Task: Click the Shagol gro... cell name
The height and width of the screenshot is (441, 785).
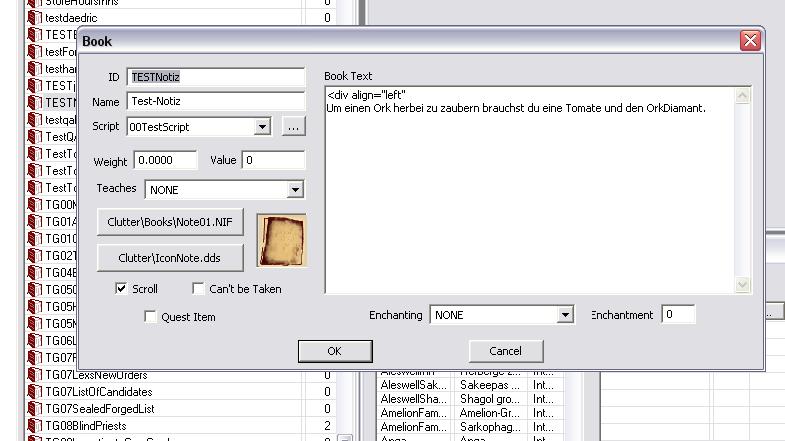Action: (490, 399)
